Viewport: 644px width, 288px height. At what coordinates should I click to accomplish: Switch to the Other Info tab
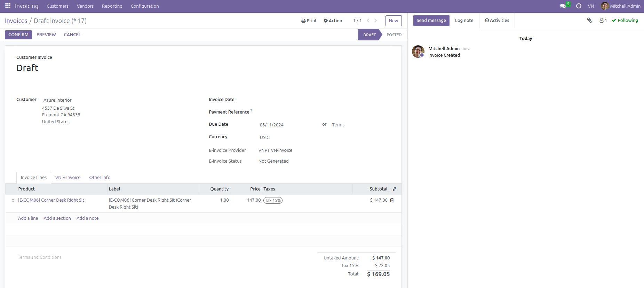100,178
